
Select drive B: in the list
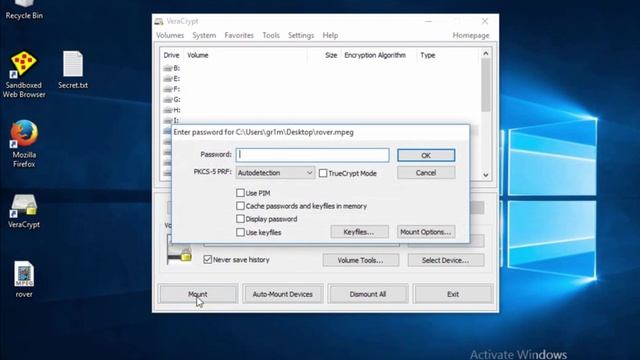[172, 68]
